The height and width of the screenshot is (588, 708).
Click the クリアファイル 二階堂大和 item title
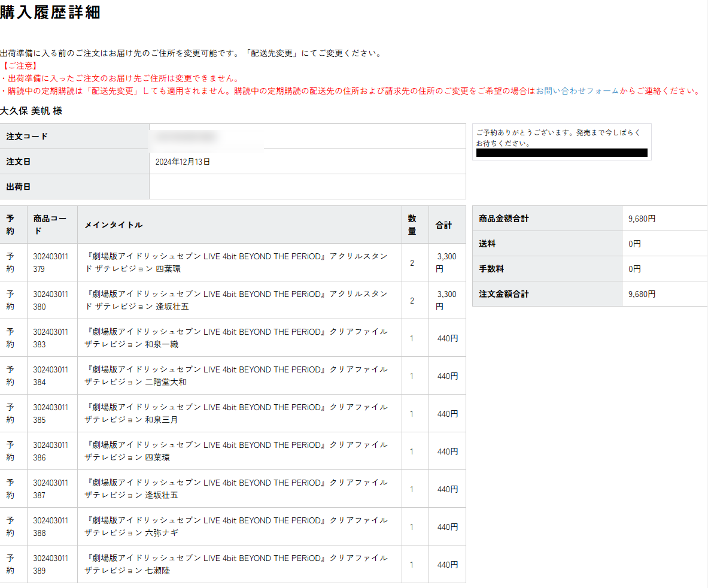click(236, 376)
